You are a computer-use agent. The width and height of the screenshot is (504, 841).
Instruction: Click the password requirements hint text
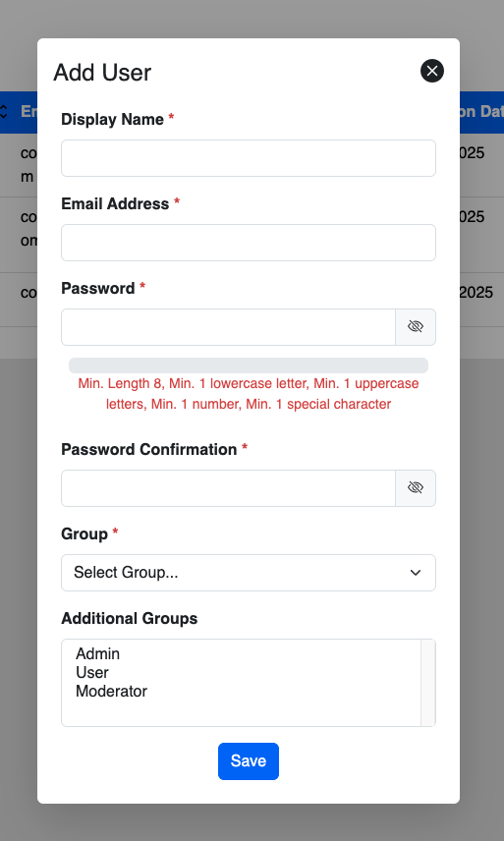click(x=249, y=394)
